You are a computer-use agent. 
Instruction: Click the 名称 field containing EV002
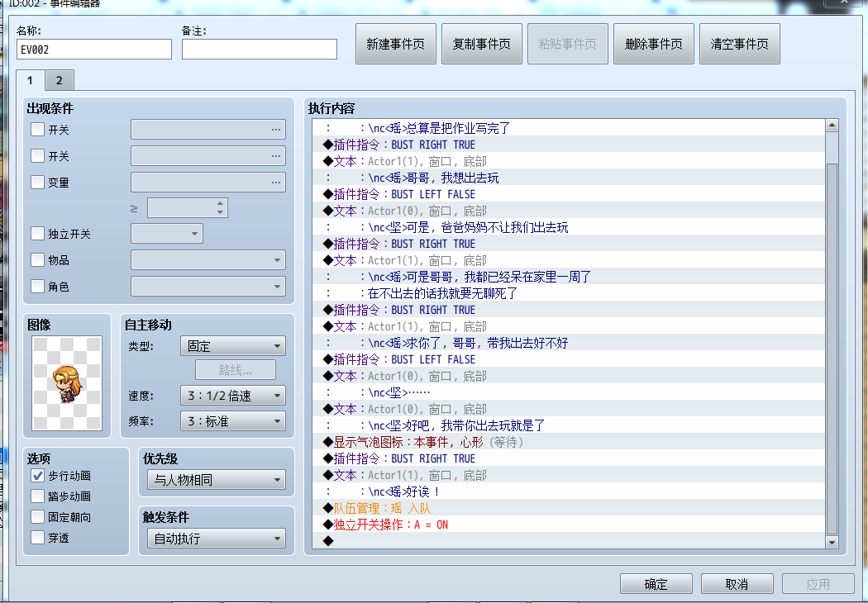[x=94, y=50]
